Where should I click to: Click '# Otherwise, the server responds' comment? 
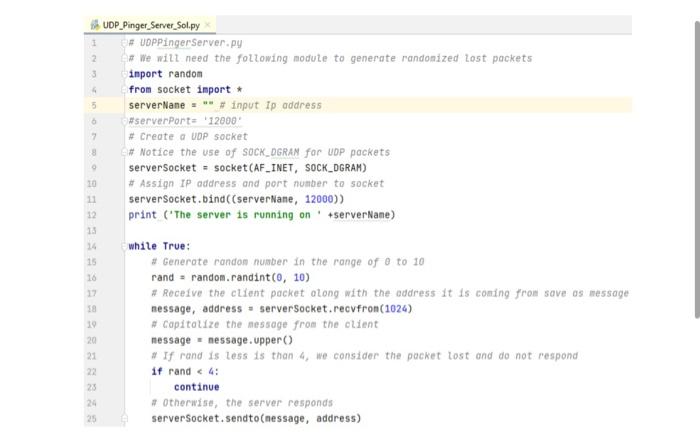pyautogui.click(x=242, y=403)
